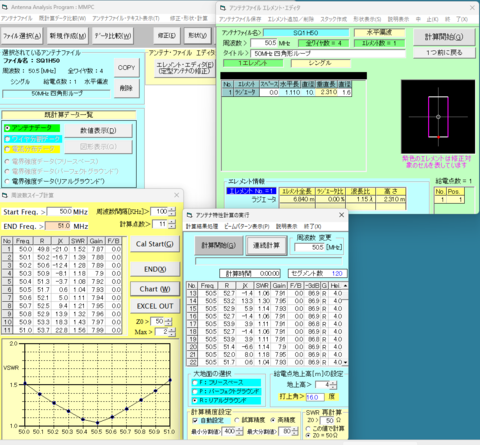480x445 pixels.
Task: Choose R: リアルグラウンド ground option
Action: 195,400
